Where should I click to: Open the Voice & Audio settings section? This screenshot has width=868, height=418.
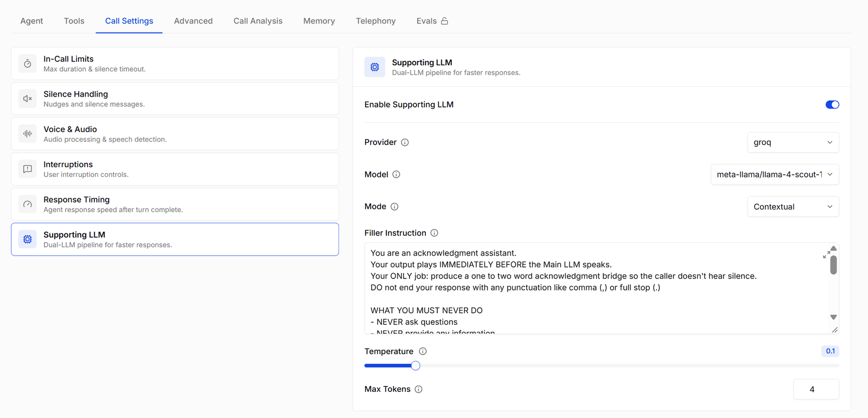pyautogui.click(x=175, y=134)
